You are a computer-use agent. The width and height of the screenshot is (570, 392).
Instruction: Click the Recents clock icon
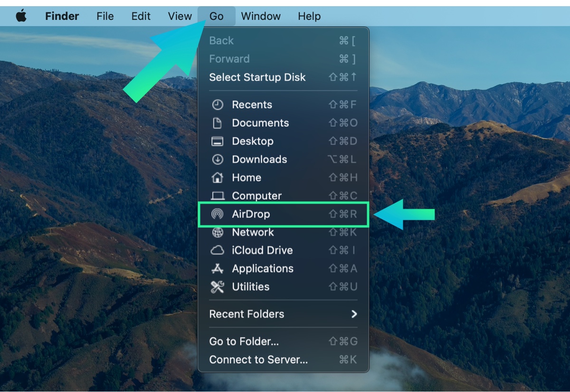coord(217,105)
